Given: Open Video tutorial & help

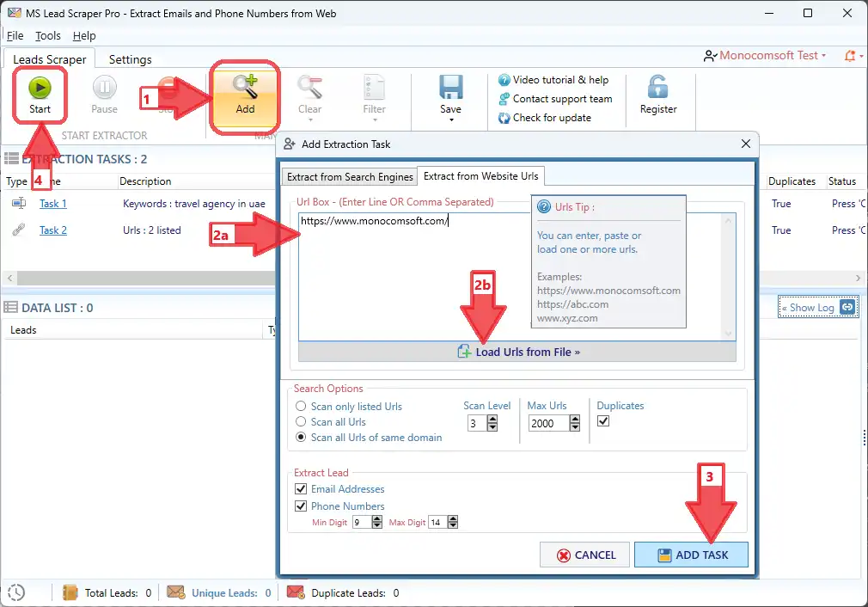Looking at the screenshot, I should tap(553, 80).
